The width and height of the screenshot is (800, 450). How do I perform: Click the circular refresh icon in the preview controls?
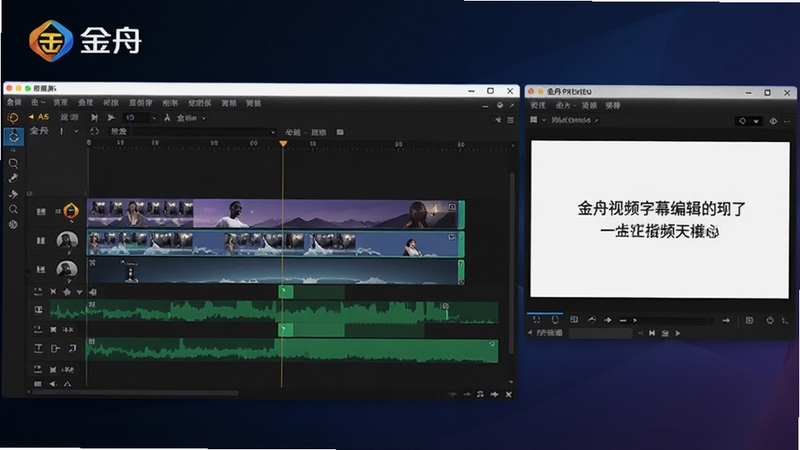tap(555, 320)
